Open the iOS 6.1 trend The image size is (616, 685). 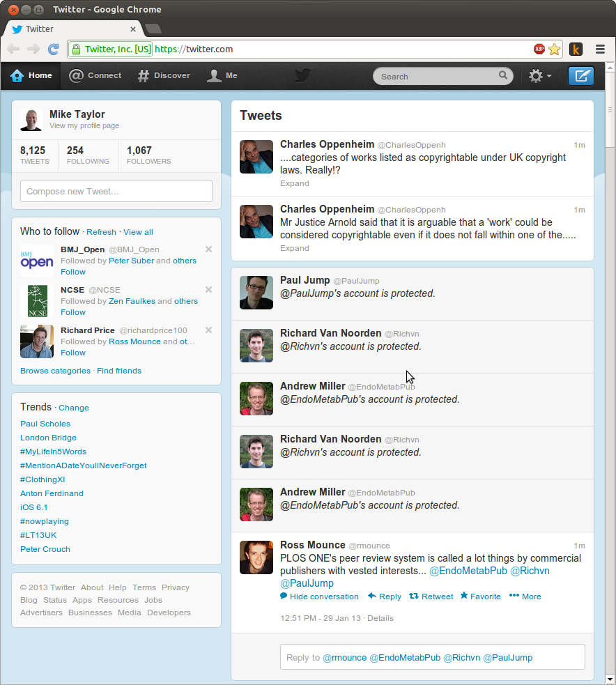[33, 507]
